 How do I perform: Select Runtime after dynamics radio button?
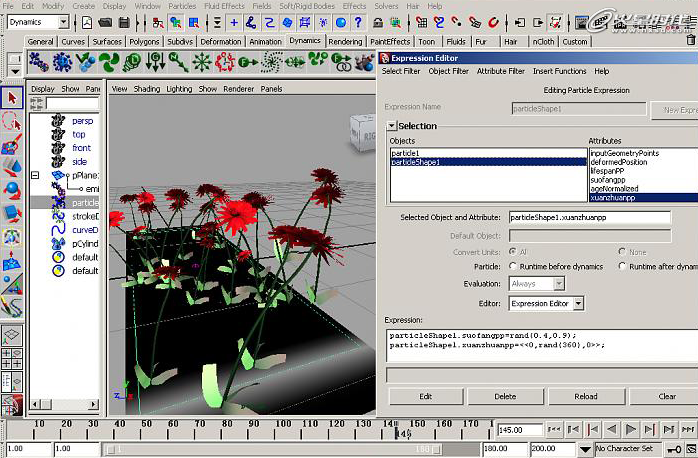coord(623,267)
